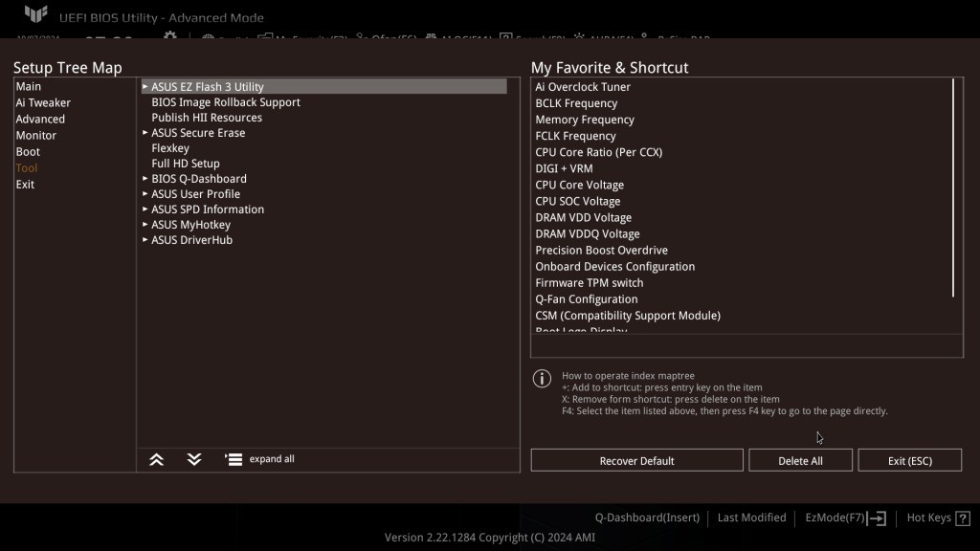
Task: Select Onboard Devices Configuration favorite
Action: tap(615, 266)
